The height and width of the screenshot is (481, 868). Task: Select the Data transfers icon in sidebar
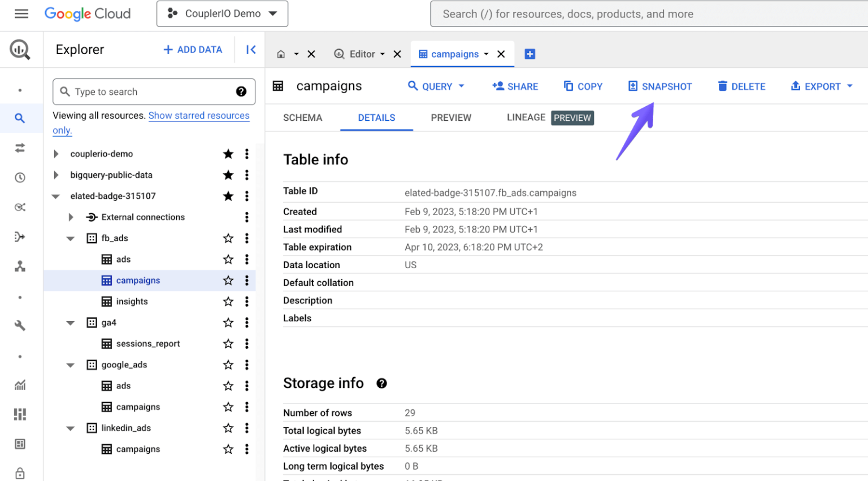pos(20,148)
